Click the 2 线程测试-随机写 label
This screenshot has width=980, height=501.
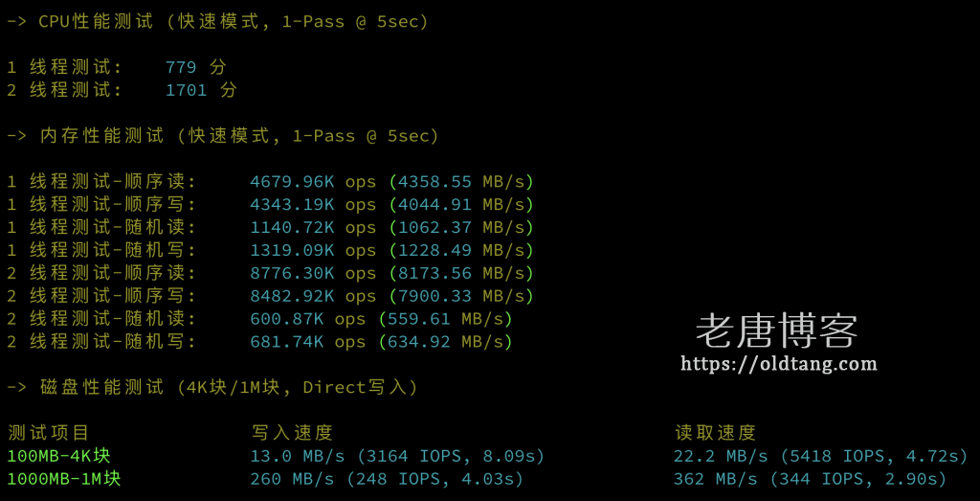[x=101, y=342]
